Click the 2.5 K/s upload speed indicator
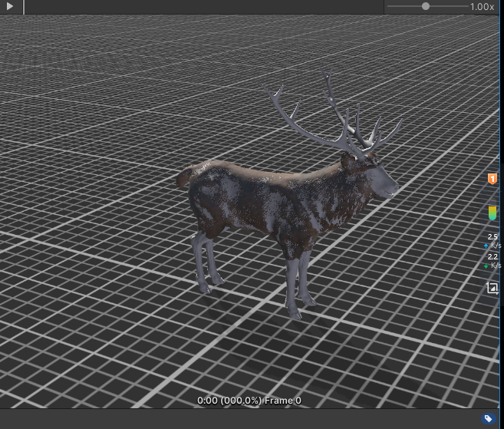The image size is (504, 429). [x=492, y=241]
